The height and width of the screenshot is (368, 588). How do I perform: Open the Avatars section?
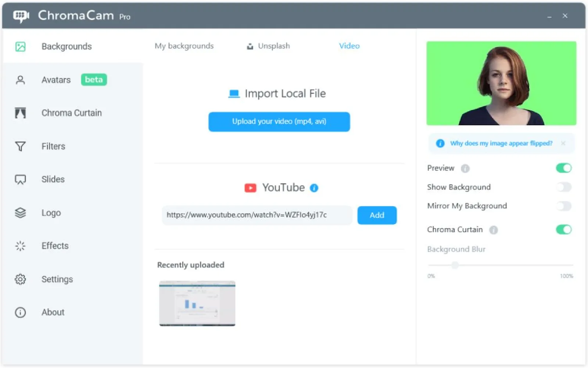73,80
